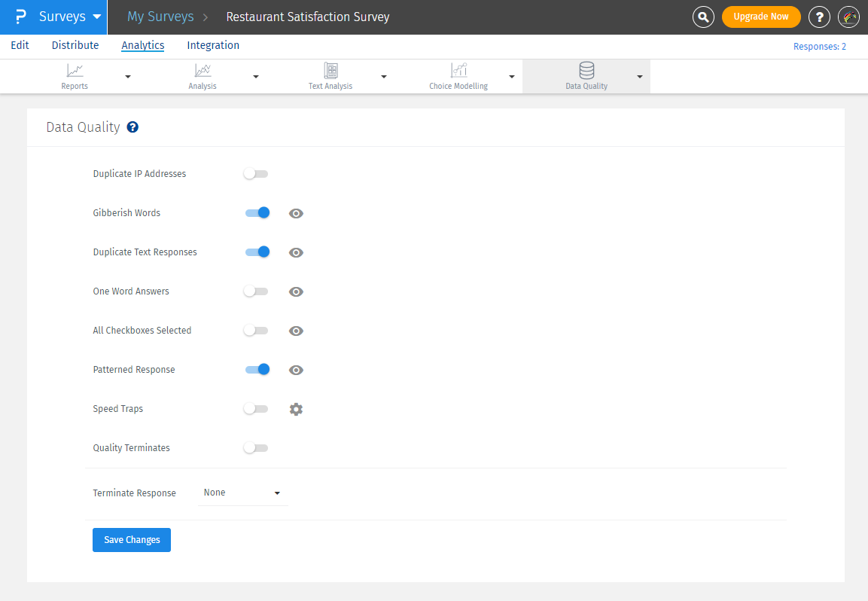
Task: Turn on the Quality Terminates switch
Action: (x=256, y=448)
